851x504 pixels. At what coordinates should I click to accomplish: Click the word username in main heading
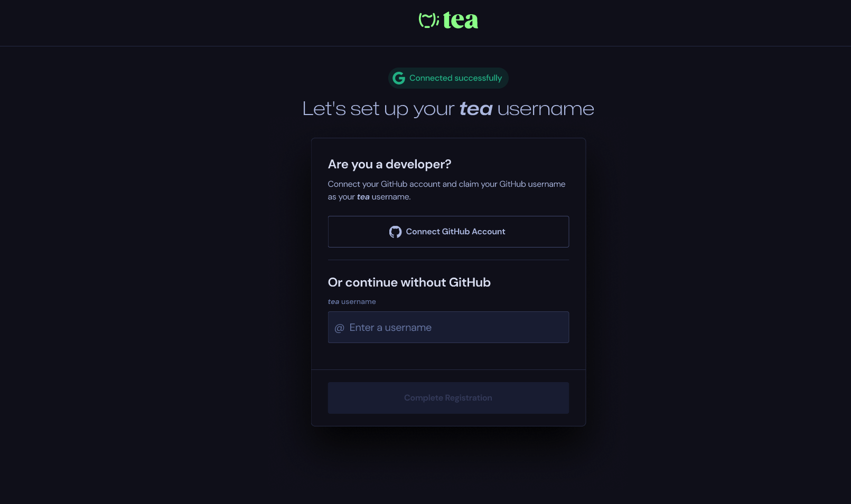click(x=546, y=109)
